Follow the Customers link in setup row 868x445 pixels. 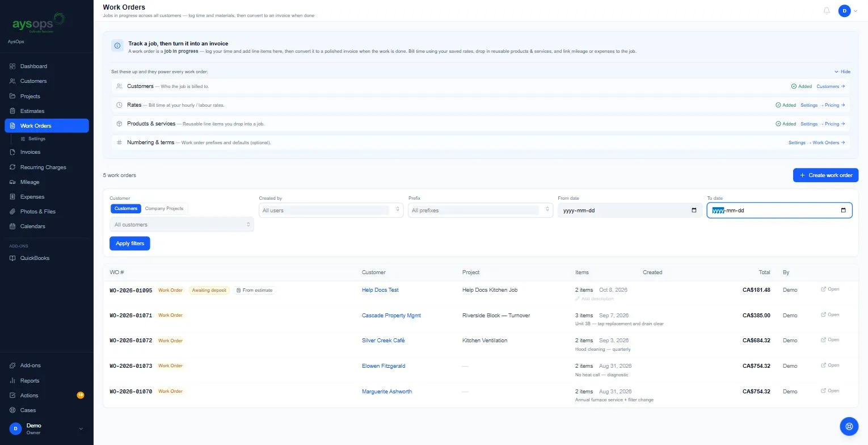click(831, 86)
